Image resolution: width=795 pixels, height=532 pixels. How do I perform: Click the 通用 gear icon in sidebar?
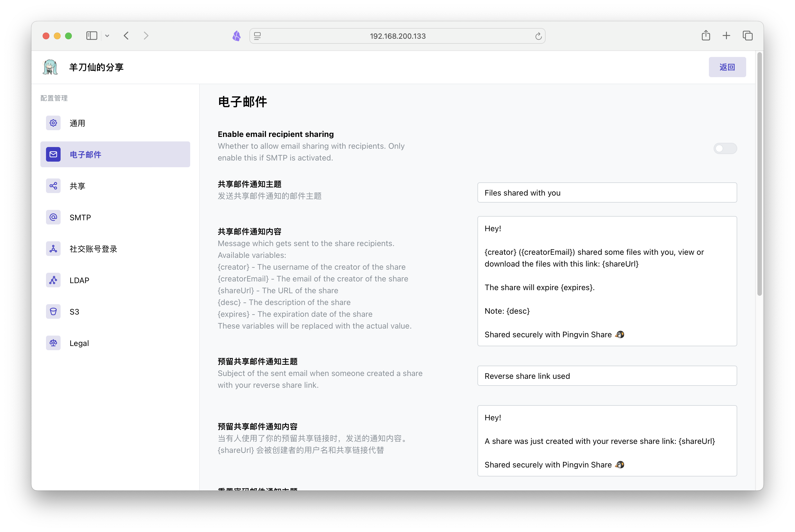tap(53, 123)
